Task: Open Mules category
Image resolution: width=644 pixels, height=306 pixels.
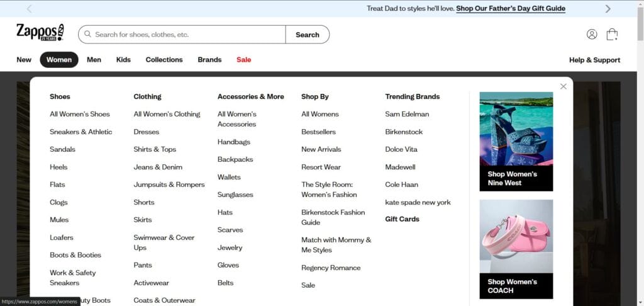Action: point(59,220)
